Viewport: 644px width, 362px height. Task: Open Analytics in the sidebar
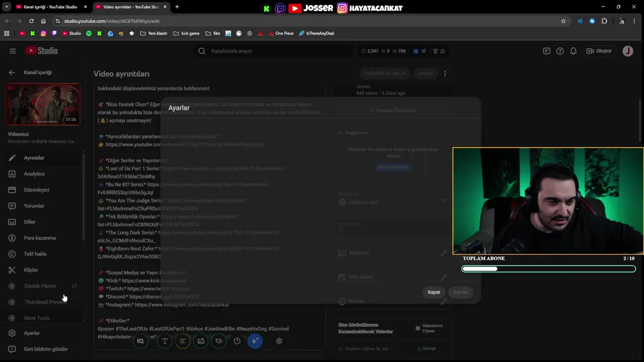(x=41, y=174)
